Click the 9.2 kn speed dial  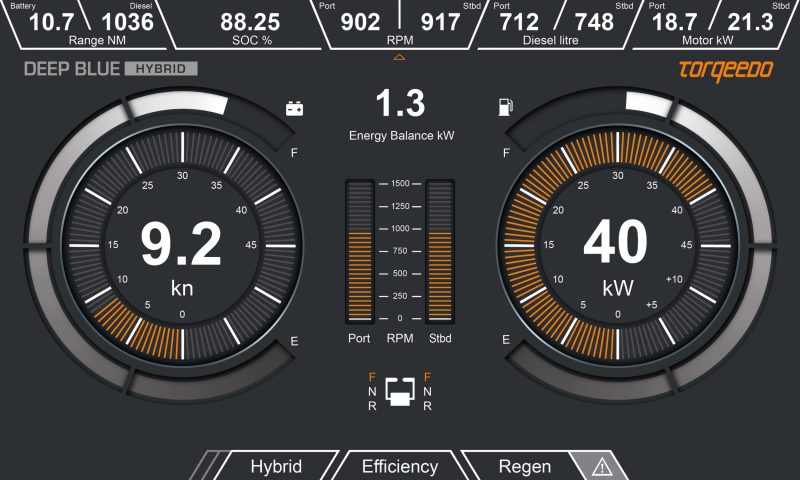pos(181,246)
